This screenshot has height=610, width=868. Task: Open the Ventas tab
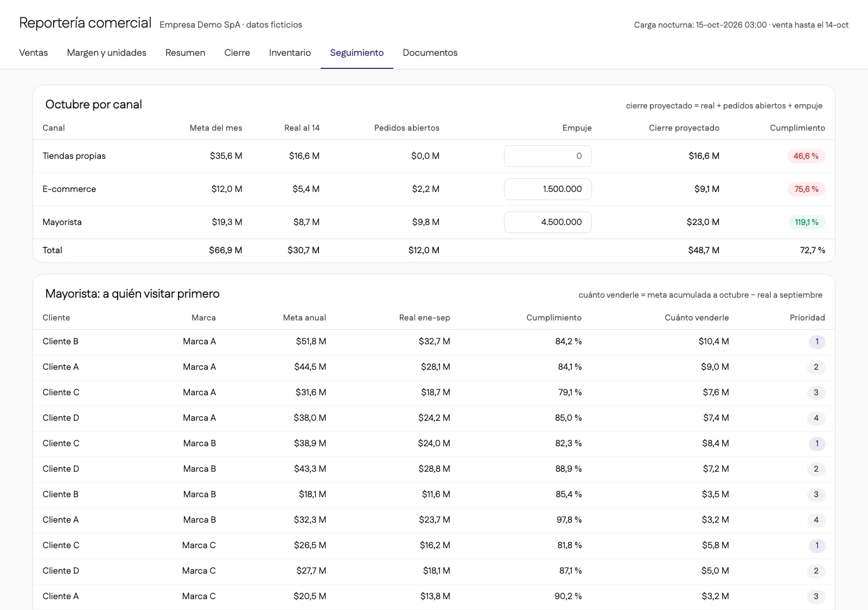33,53
